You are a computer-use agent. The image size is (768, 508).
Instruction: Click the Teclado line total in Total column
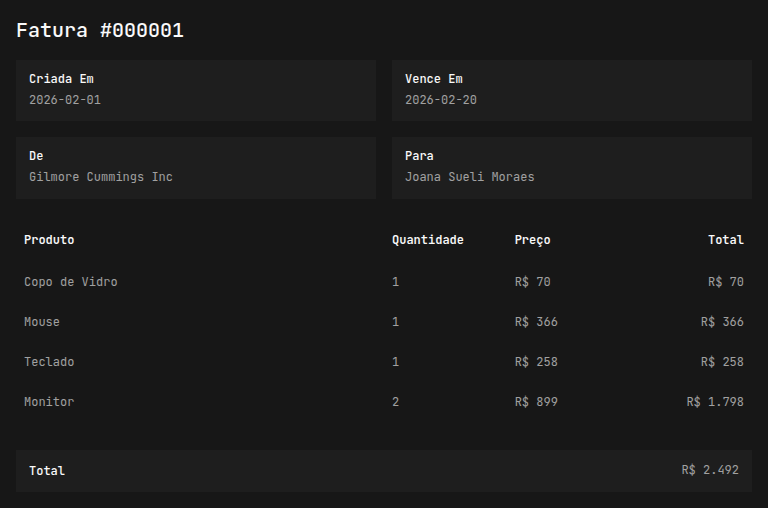(x=722, y=362)
